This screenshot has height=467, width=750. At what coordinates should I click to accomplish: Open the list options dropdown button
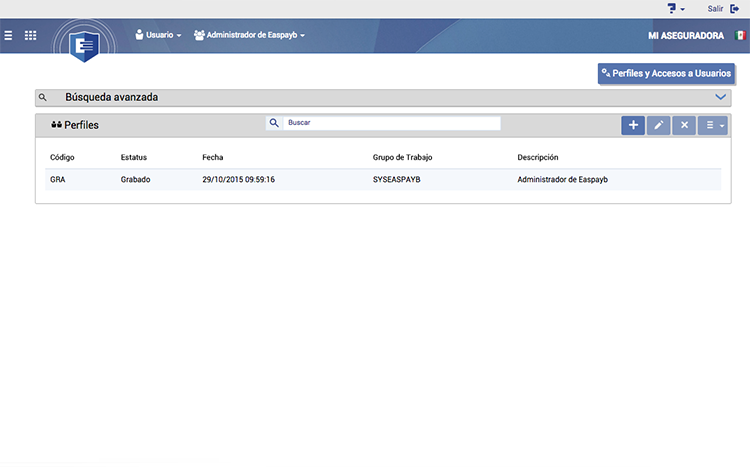pos(713,125)
